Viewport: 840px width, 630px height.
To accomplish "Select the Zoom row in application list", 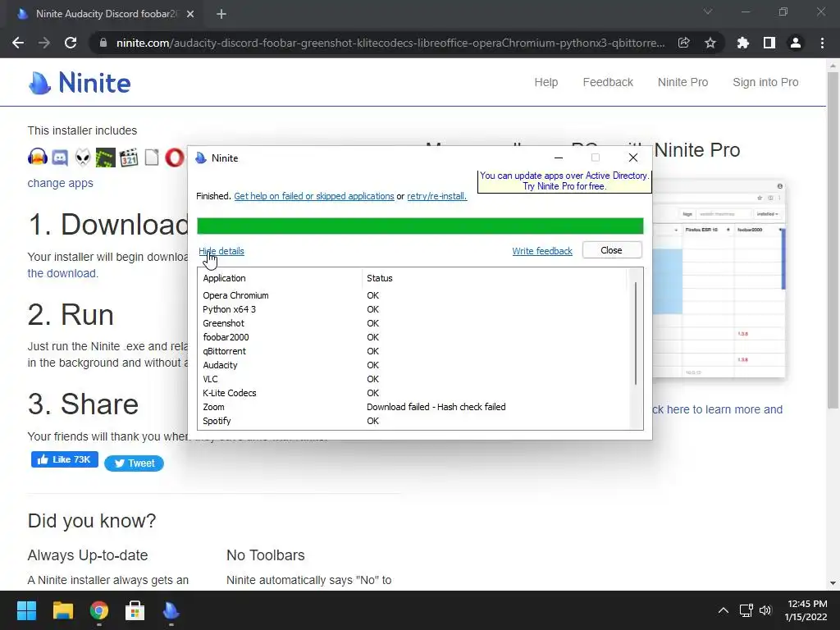I will click(x=413, y=407).
